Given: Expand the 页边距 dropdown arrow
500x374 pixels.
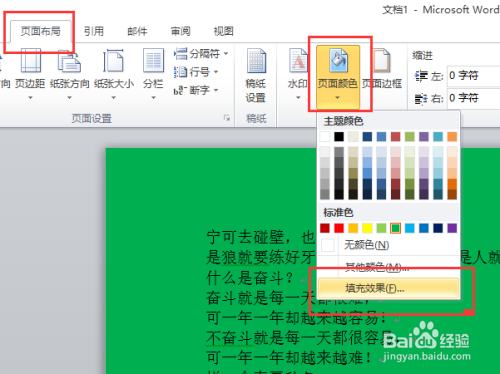Looking at the screenshot, I should (x=30, y=98).
